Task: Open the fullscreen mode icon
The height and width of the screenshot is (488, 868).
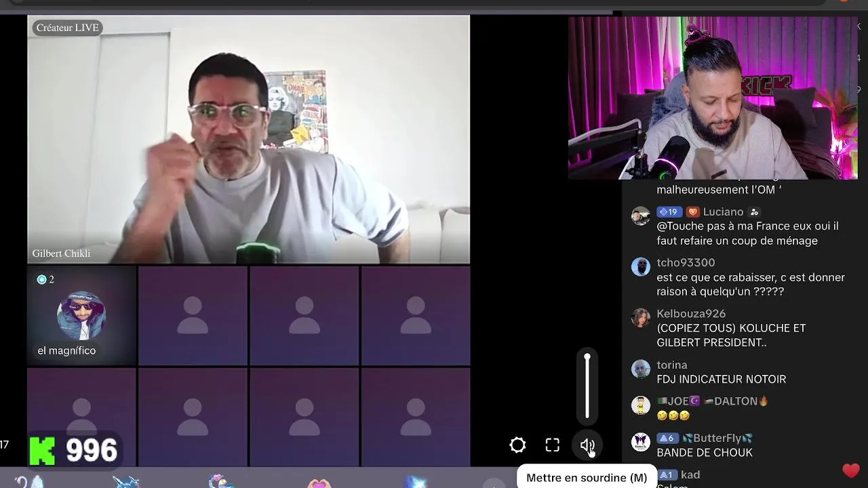Action: (x=553, y=445)
